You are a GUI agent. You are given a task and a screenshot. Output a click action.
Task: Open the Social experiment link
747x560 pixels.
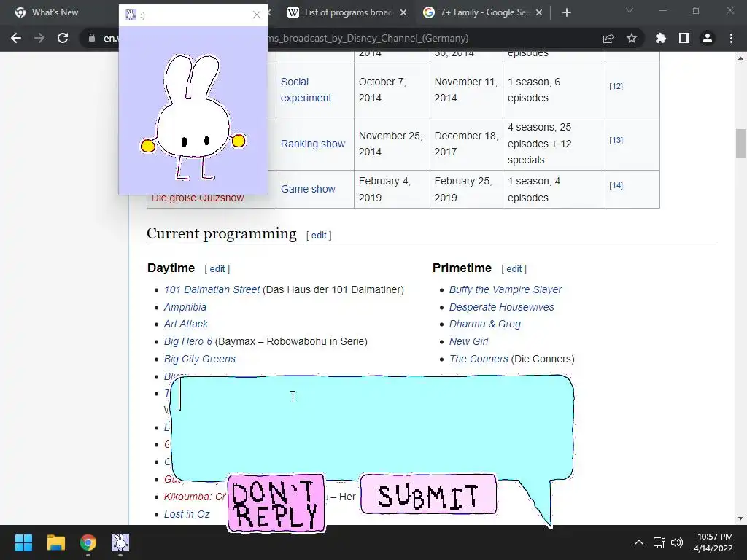pos(306,90)
